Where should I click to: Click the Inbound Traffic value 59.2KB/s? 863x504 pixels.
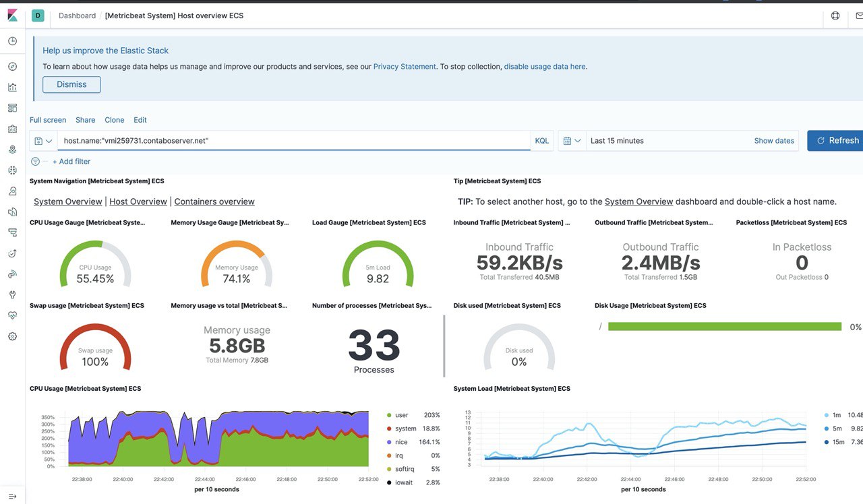point(519,263)
